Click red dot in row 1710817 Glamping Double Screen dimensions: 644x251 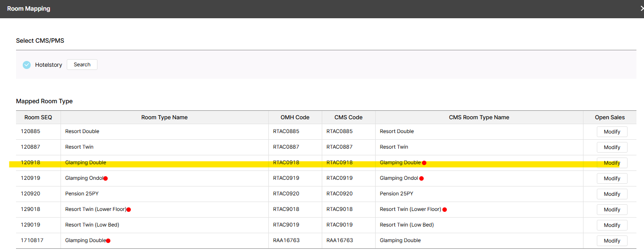click(x=108, y=241)
